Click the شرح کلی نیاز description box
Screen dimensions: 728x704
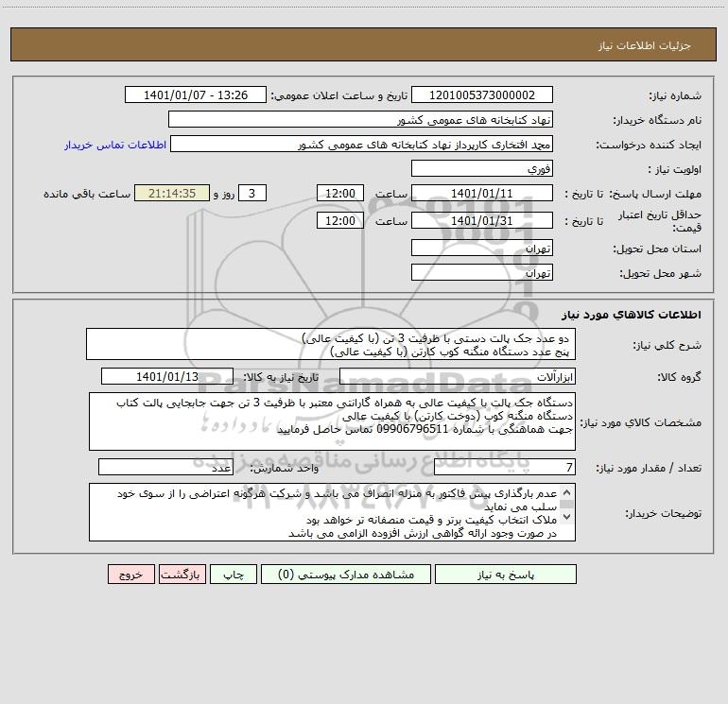point(331,344)
